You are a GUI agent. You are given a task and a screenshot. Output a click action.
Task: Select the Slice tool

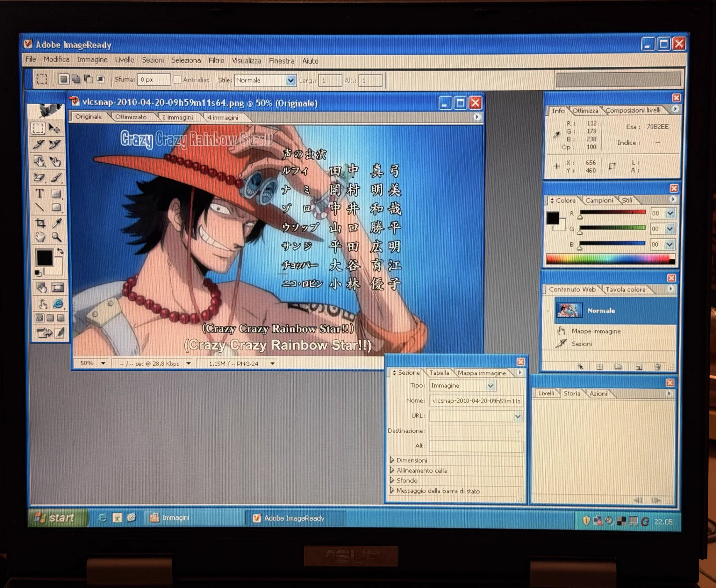[38, 144]
